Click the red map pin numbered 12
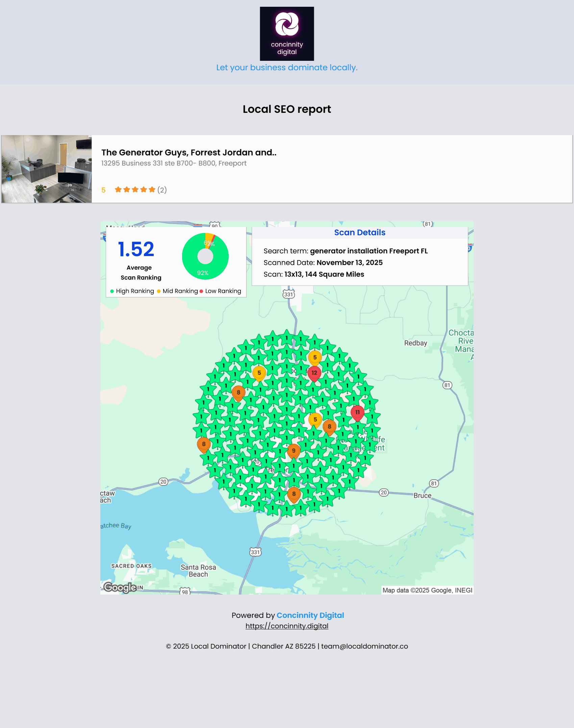 pos(314,374)
